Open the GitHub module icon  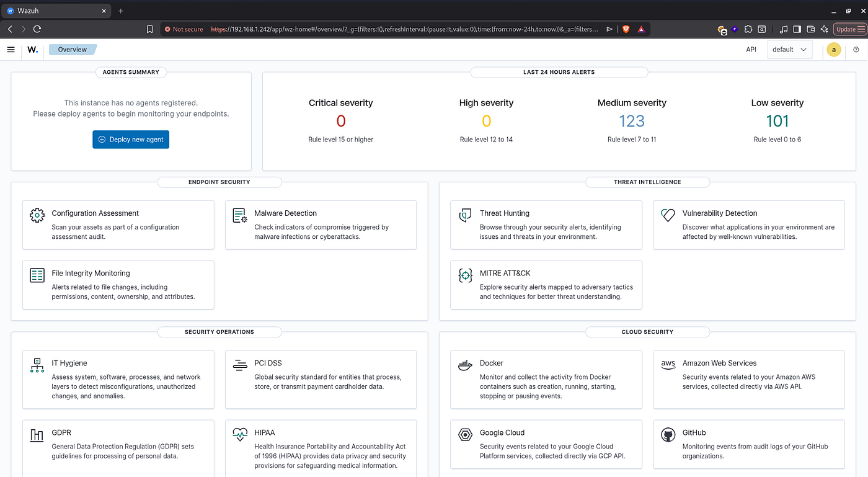coord(668,435)
